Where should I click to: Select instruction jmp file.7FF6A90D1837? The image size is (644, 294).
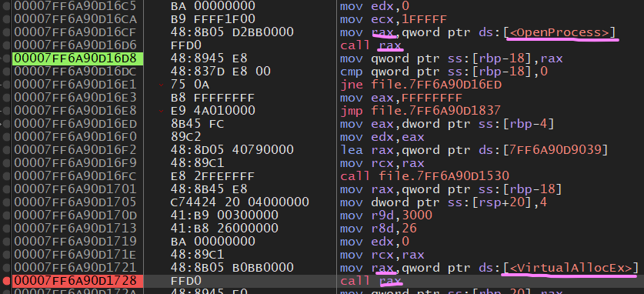421,111
